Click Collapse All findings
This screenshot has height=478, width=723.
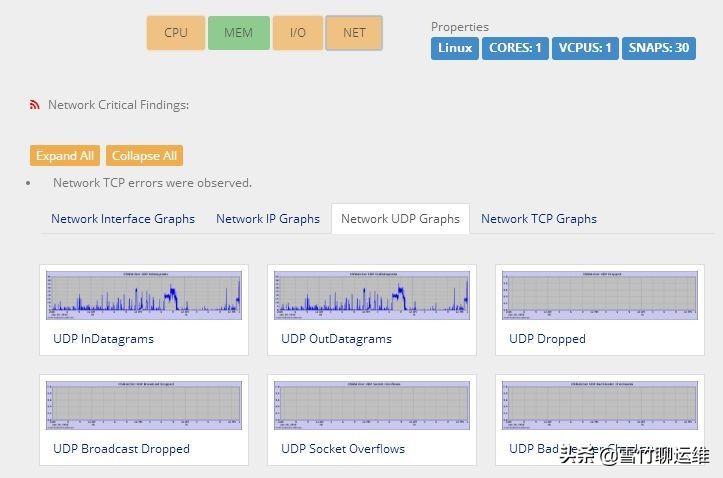(x=144, y=156)
